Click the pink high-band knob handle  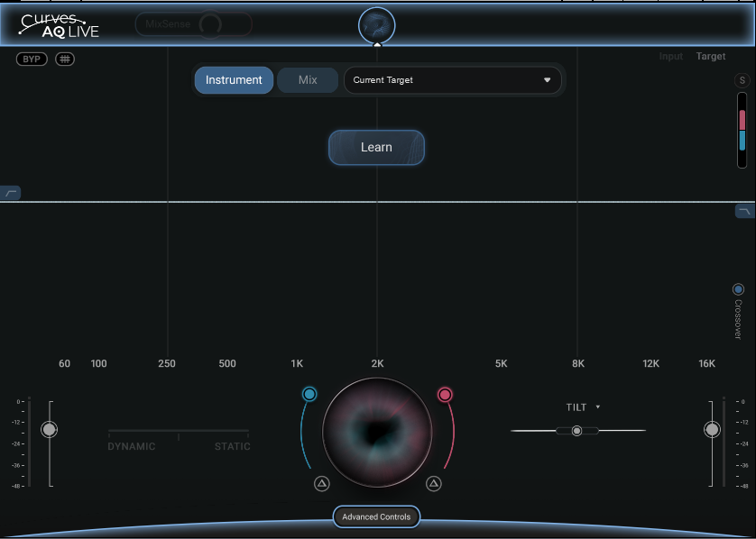coord(444,394)
